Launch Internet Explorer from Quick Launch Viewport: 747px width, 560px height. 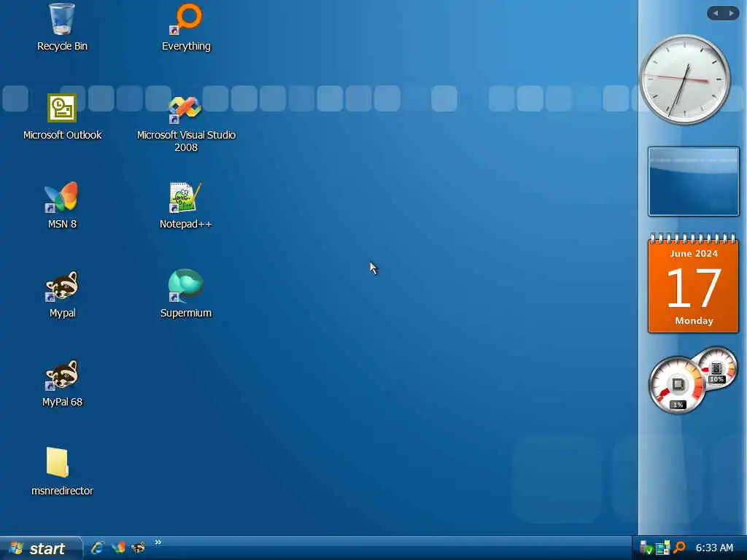click(98, 548)
